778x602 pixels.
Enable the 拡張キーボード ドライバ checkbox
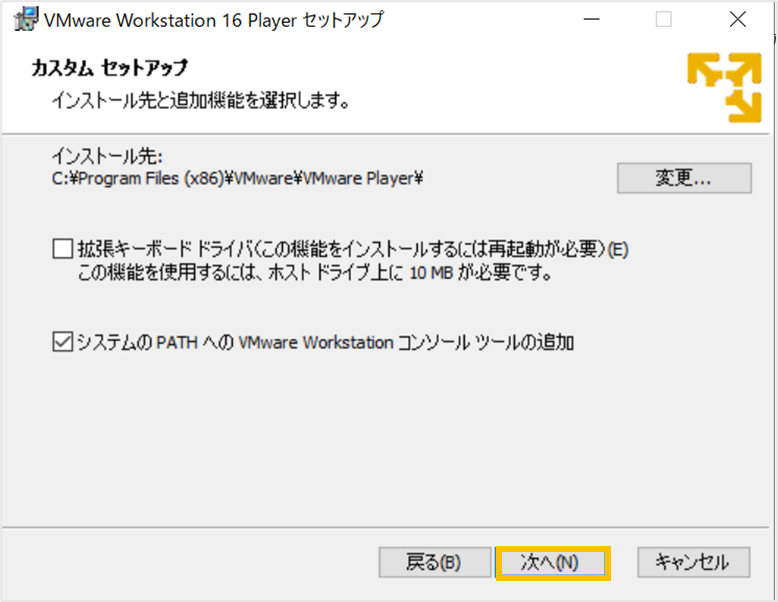coord(63,249)
